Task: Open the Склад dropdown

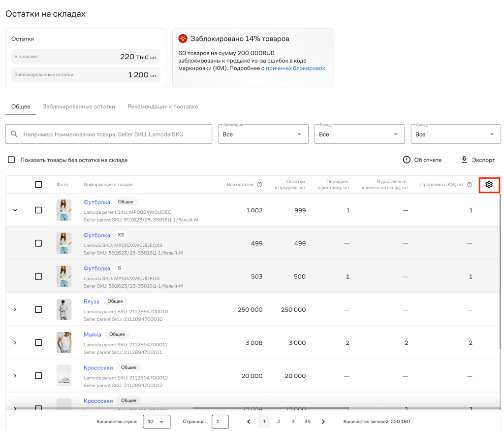Action: (x=455, y=134)
